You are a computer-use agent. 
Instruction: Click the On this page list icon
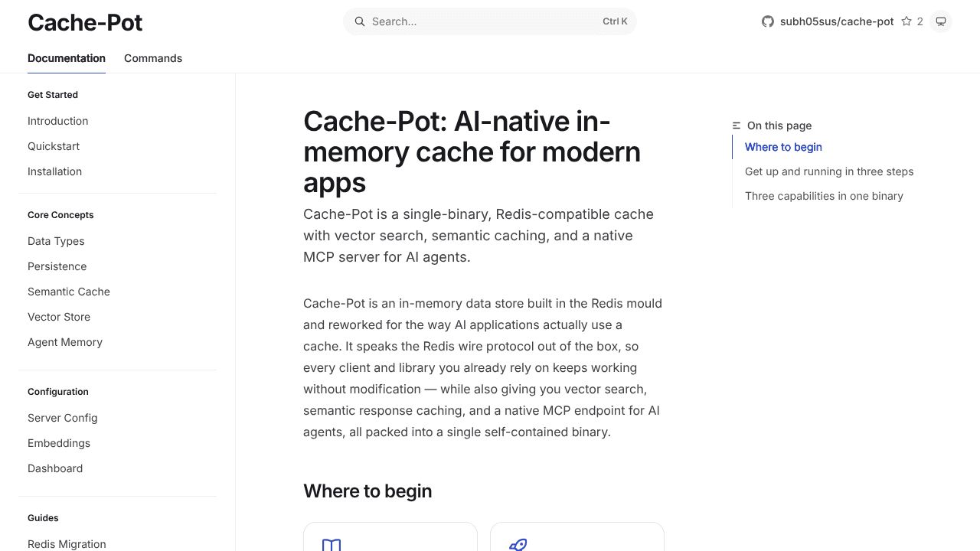click(737, 126)
